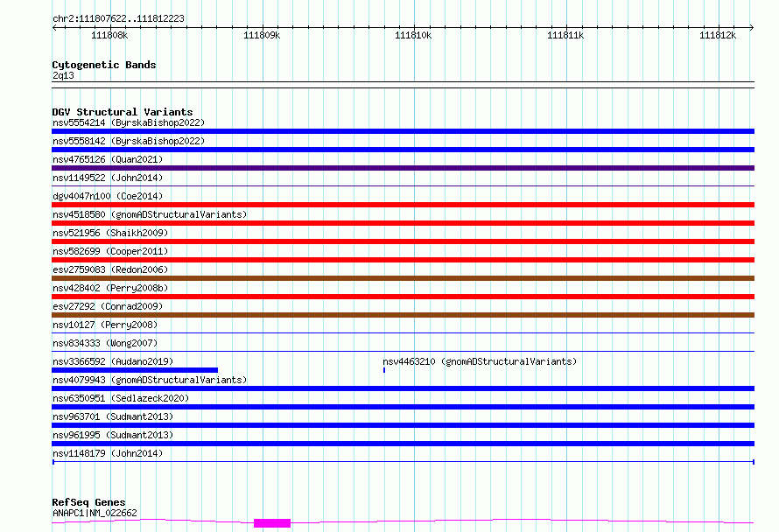Open the esv2759083 (Redon2006) label

pos(110,269)
